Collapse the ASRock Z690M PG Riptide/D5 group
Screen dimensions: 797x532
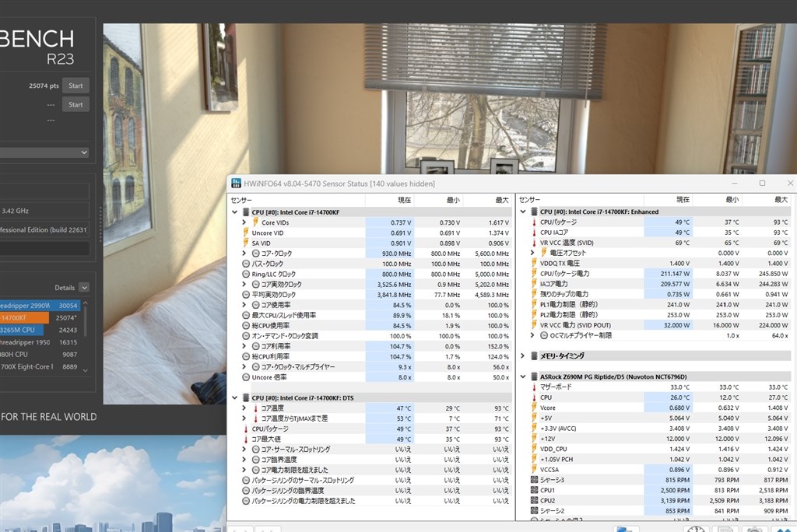[522, 376]
